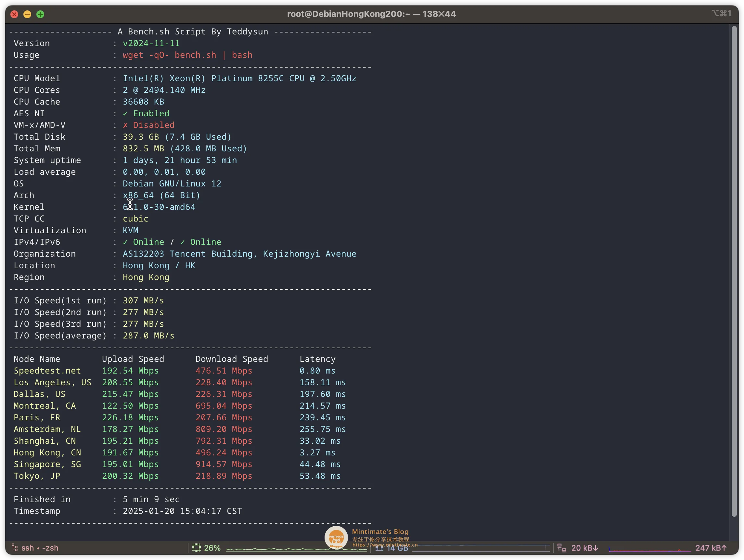Click arch value x86_64 (64 Bit)
The width and height of the screenshot is (744, 560).
(161, 196)
